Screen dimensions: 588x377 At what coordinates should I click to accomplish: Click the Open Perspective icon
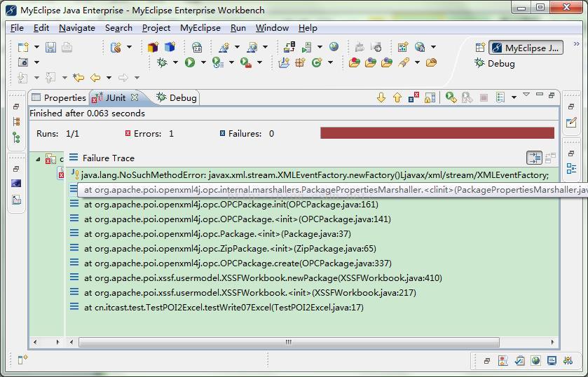tap(480, 48)
